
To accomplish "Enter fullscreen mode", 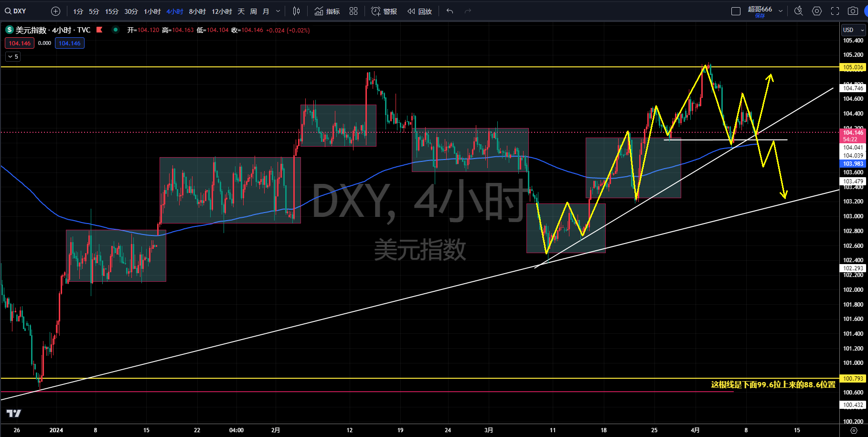I will click(835, 11).
